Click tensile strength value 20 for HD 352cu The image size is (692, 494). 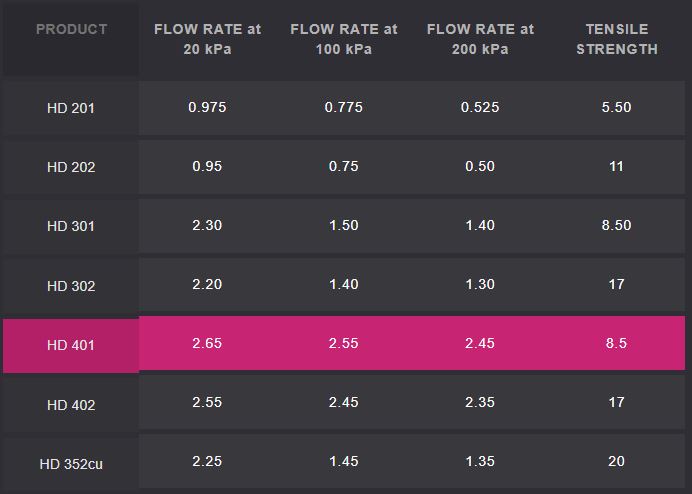point(616,462)
